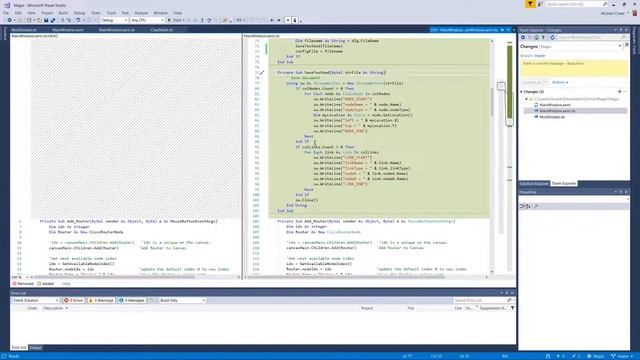
Task: Click the navigate backward round toolbar icon
Action: (9, 20)
